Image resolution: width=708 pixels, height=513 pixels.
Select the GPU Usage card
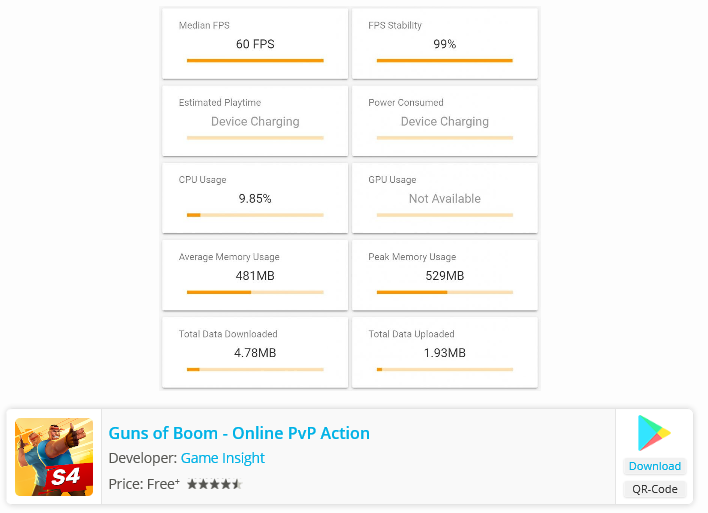(x=444, y=198)
